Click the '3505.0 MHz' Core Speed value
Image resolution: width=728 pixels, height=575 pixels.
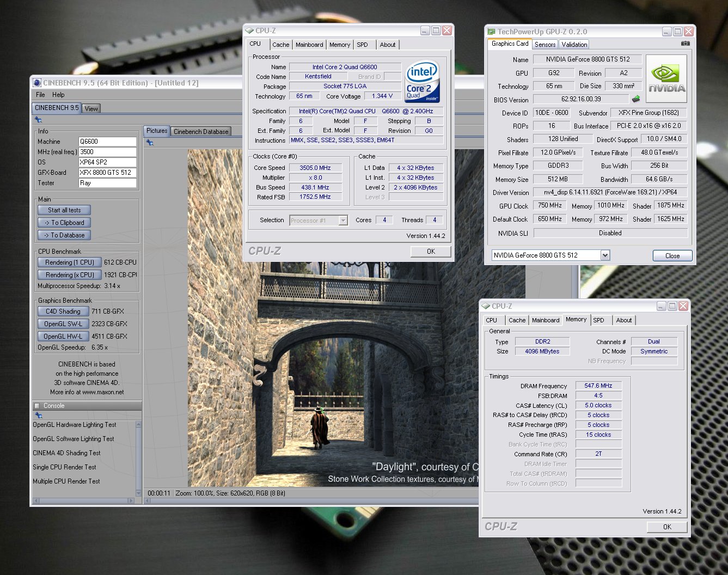tap(315, 168)
